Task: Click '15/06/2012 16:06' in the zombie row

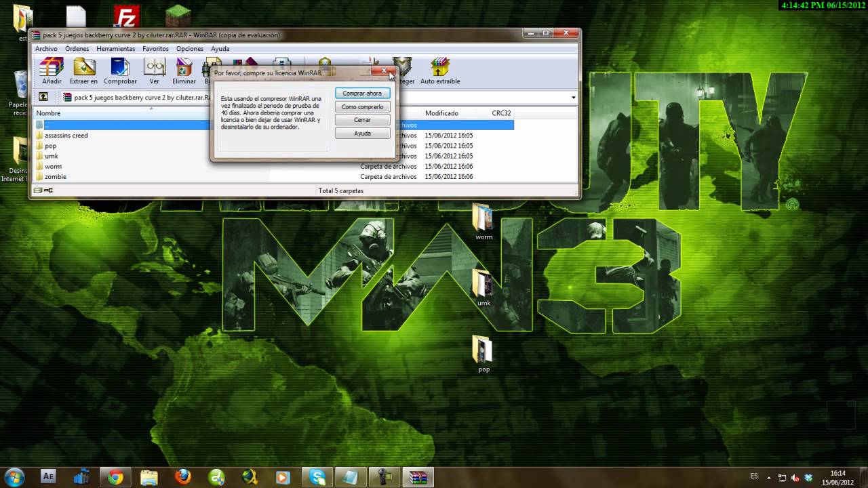Action: (449, 177)
